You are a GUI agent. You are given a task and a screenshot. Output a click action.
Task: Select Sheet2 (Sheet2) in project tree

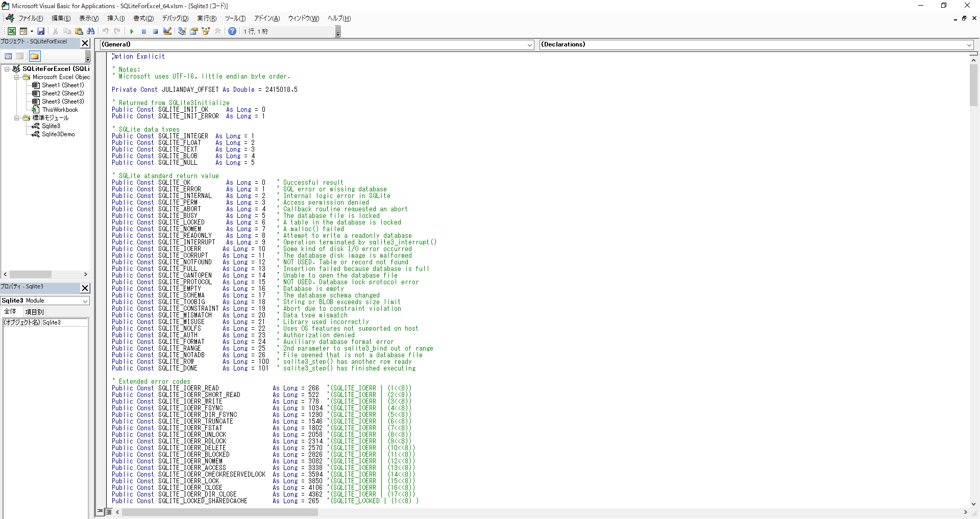pyautogui.click(x=63, y=93)
